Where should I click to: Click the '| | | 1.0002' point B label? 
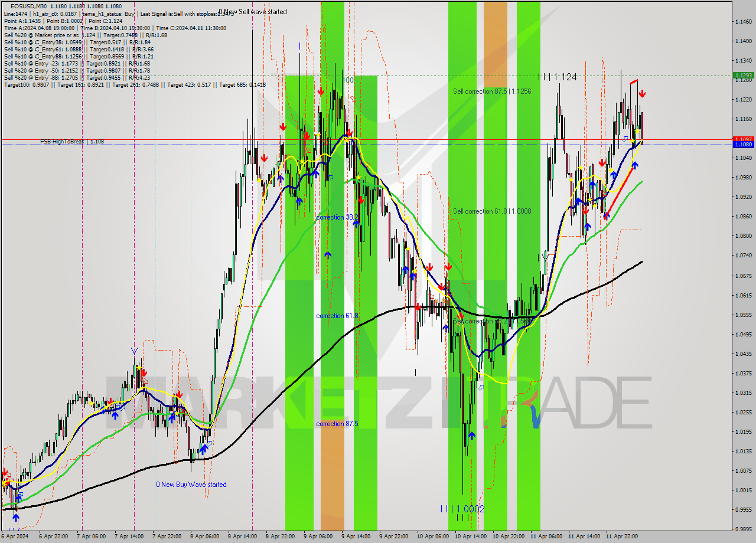[462, 509]
